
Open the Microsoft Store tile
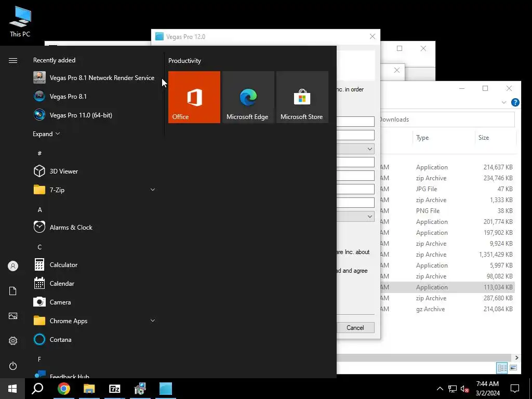pyautogui.click(x=302, y=97)
